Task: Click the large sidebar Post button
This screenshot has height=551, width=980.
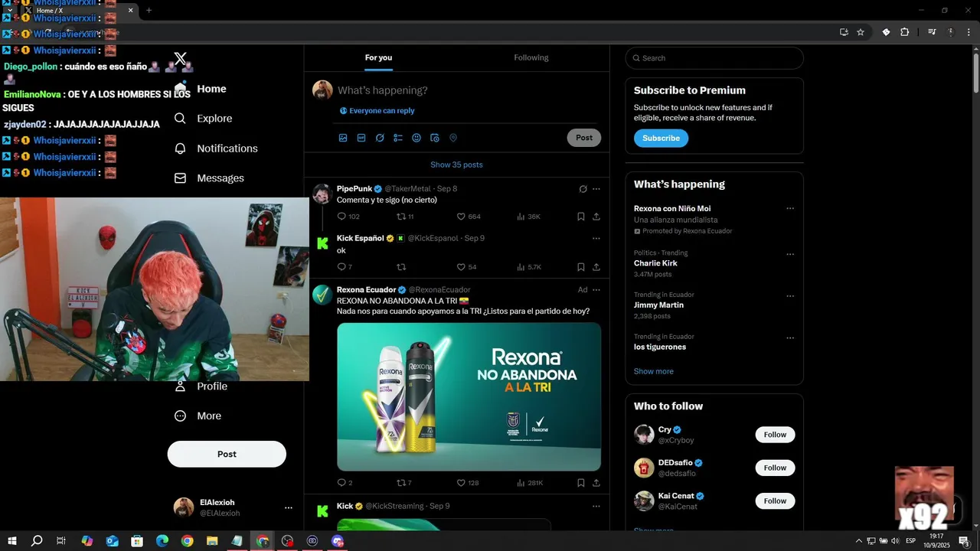Action: [x=227, y=454]
